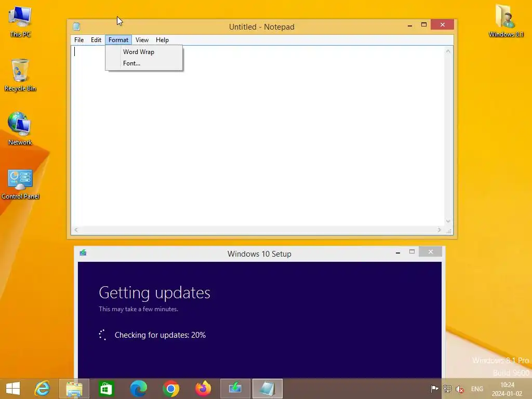This screenshot has width=532, height=399.
Task: Open the taskbar clock and date
Action: [507, 389]
